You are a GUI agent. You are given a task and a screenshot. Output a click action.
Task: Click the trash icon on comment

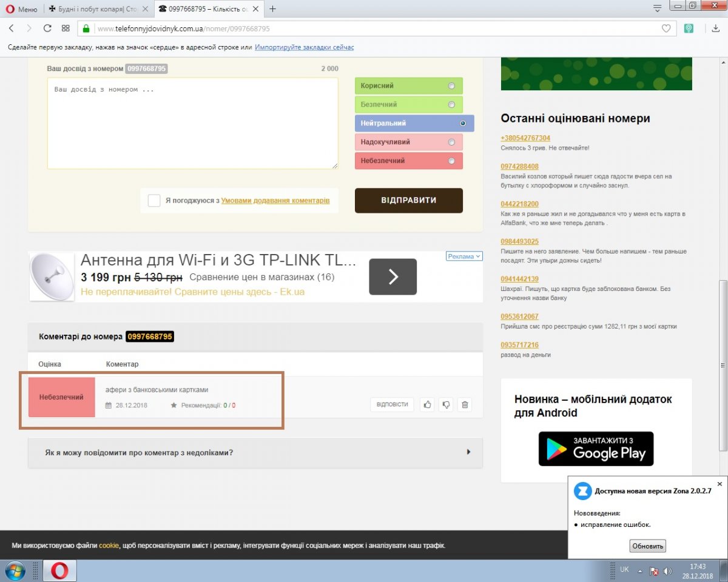pyautogui.click(x=465, y=404)
